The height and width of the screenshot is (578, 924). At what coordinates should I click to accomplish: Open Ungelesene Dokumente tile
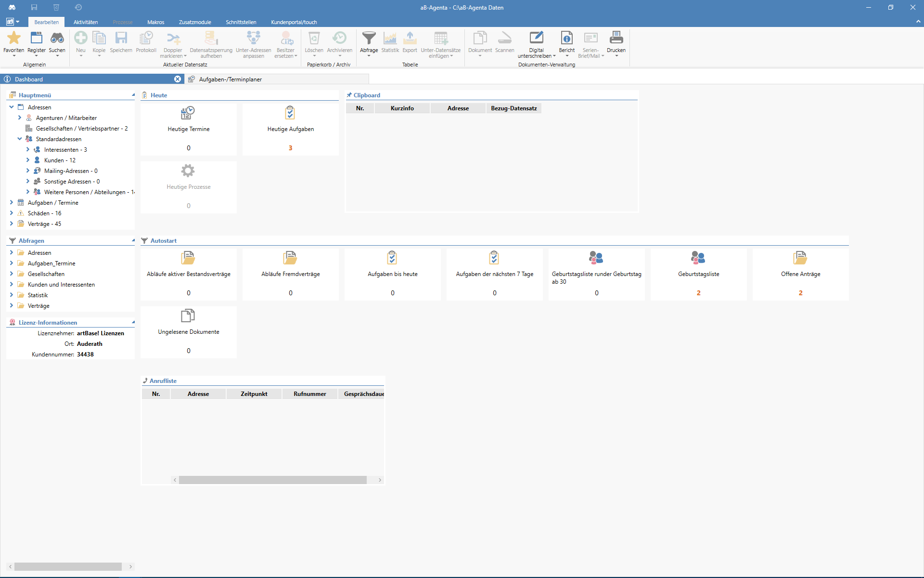click(189, 332)
